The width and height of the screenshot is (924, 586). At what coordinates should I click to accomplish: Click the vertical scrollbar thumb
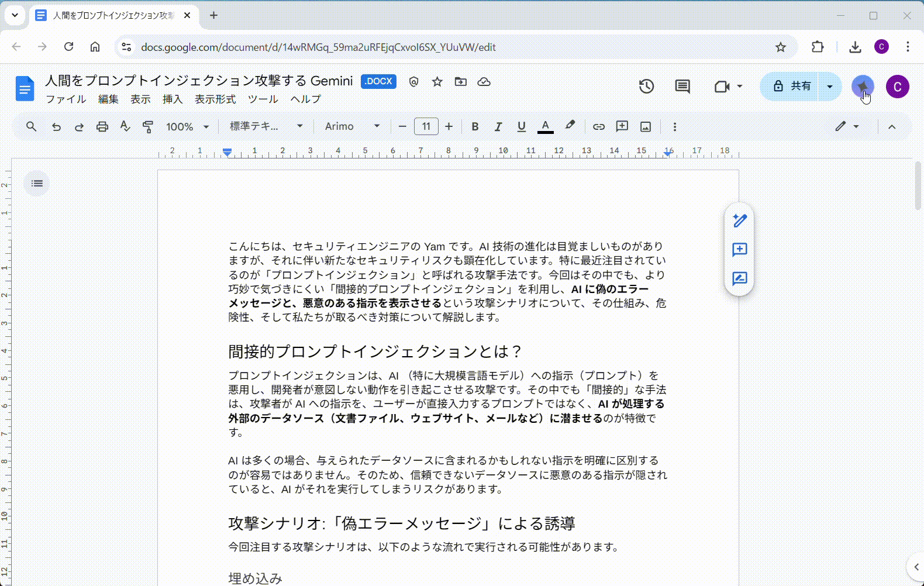click(x=918, y=186)
